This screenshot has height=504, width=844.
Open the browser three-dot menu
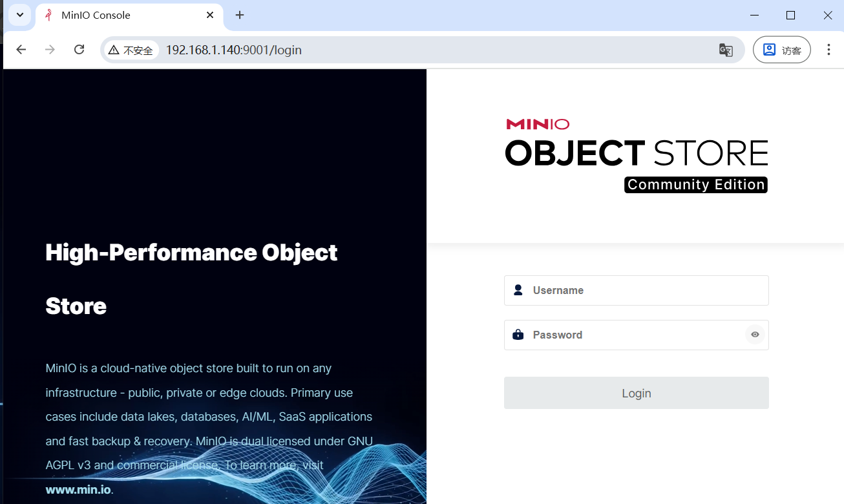828,50
